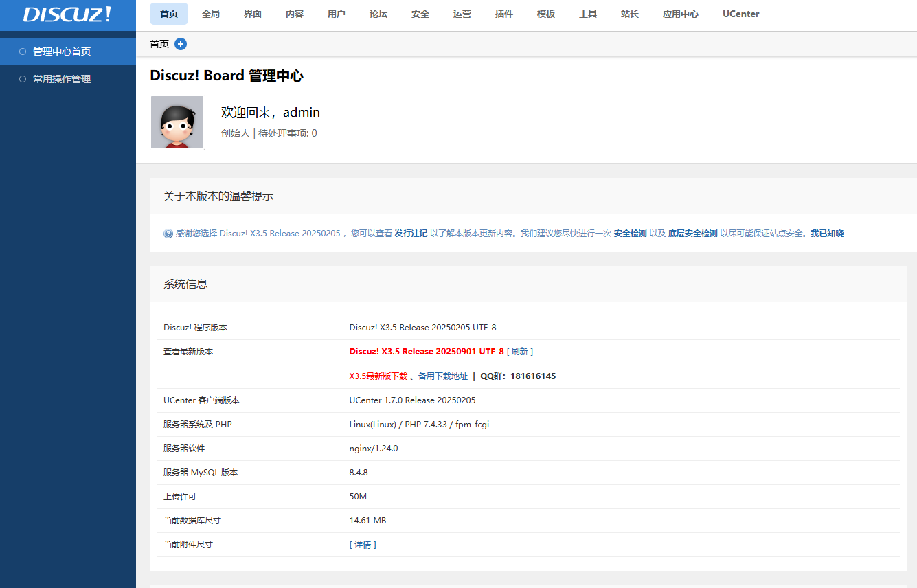Click the Discuz! 程序版本 row label
Screen dimensions: 917x588
coord(195,328)
